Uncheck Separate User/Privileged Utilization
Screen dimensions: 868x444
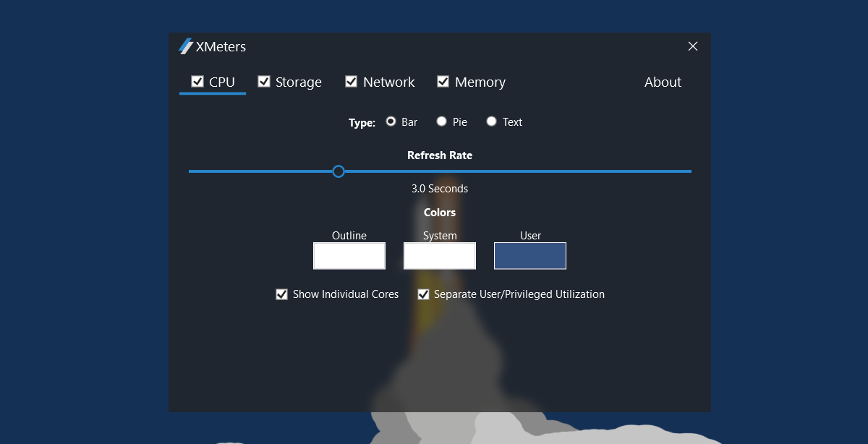424,294
